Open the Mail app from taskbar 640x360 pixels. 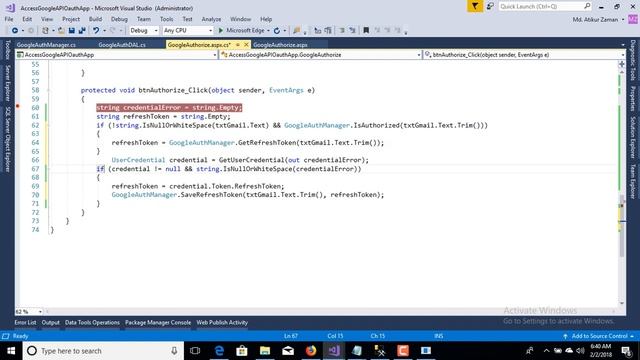(x=288, y=351)
